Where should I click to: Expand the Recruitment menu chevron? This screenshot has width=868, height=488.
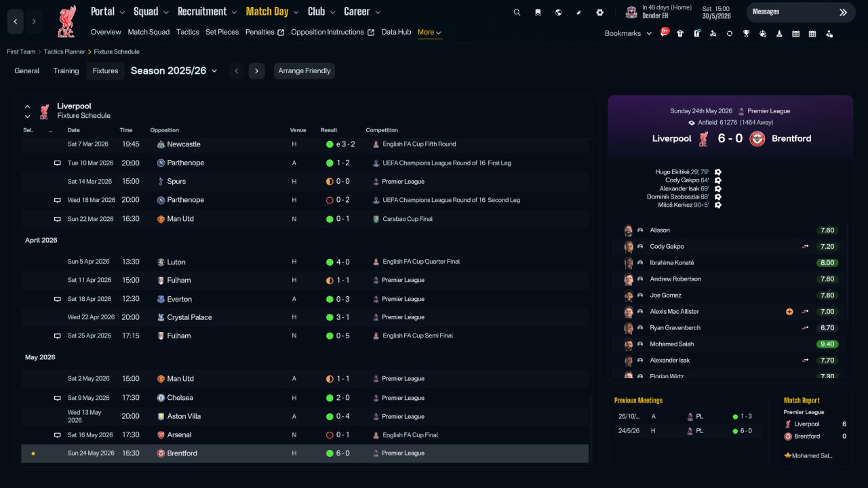tap(234, 12)
